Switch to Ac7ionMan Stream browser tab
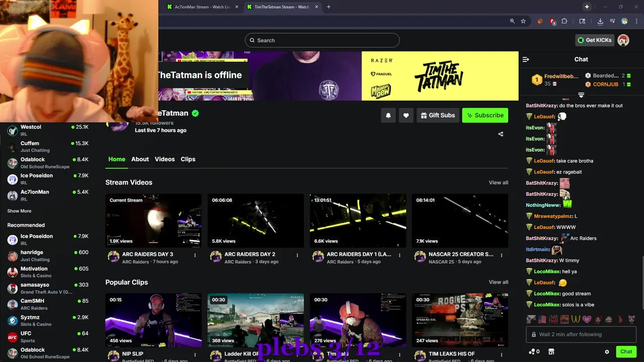644x362 pixels. [202, 7]
